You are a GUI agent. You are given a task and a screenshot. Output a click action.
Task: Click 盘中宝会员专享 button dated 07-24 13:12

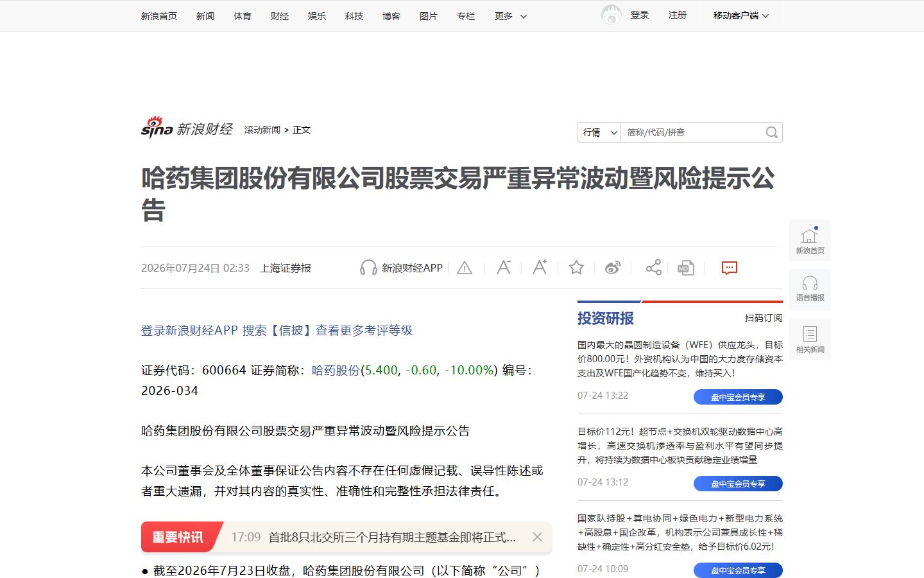[x=738, y=484]
